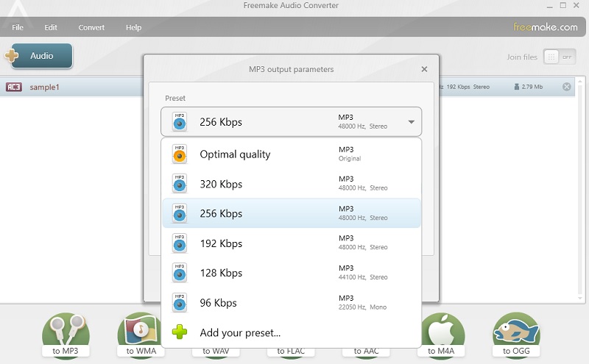This screenshot has height=364, width=589.
Task: Click the green plus Add preset icon
Action: [x=180, y=332]
